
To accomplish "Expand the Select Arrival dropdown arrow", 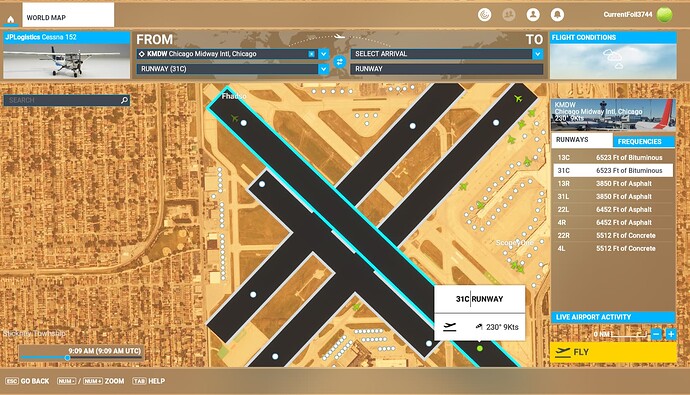I will pos(537,54).
